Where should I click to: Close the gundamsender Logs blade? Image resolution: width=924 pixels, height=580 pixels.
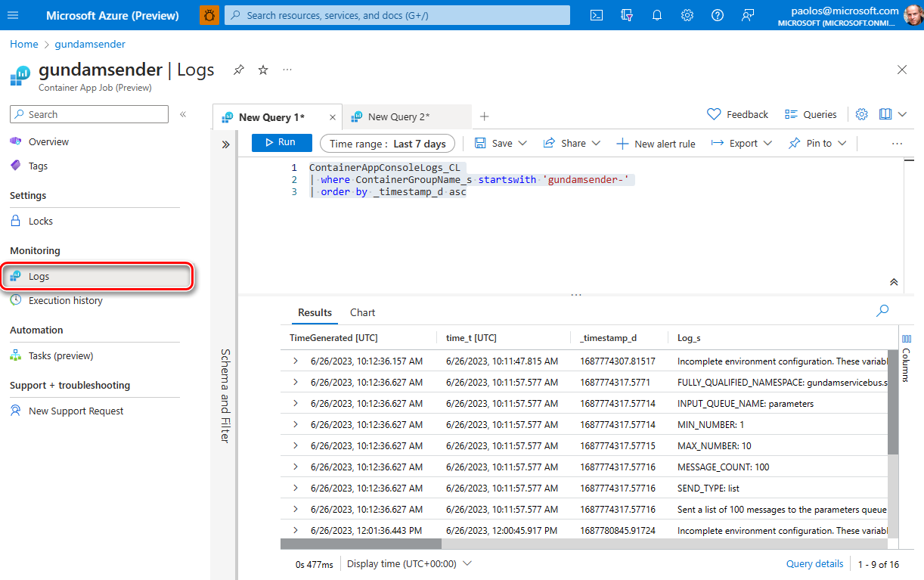902,70
